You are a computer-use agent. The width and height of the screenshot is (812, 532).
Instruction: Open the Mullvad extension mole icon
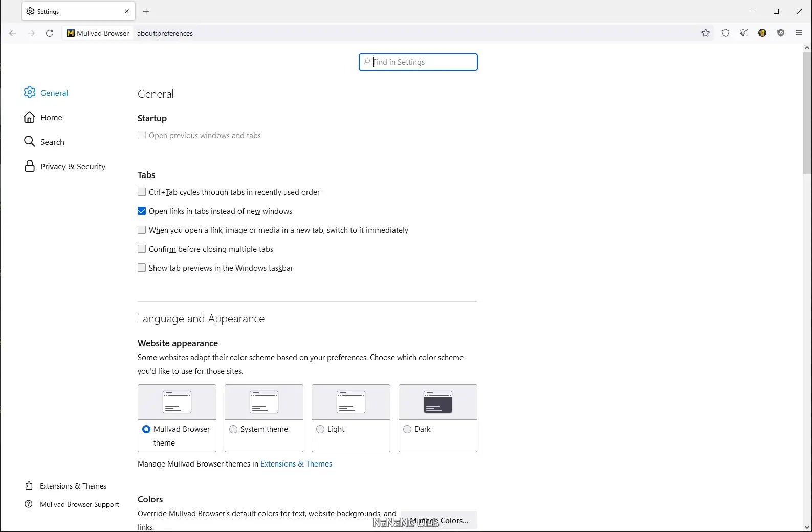(762, 33)
